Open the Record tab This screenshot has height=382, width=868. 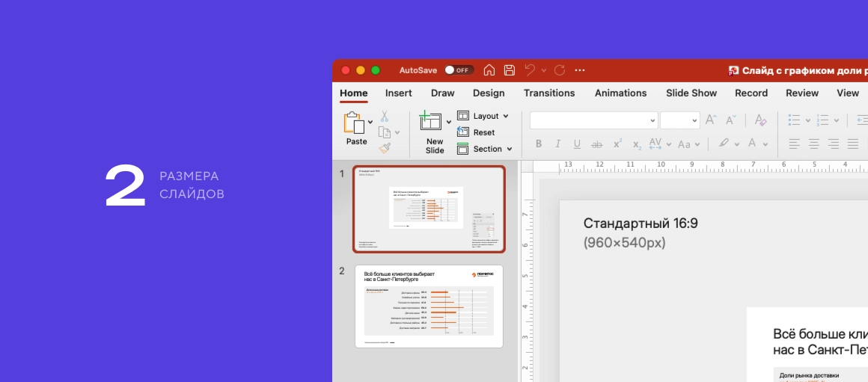coord(751,93)
